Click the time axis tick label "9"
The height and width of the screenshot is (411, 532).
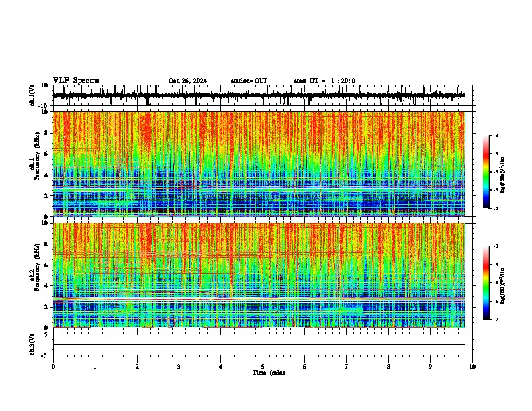coord(430,367)
